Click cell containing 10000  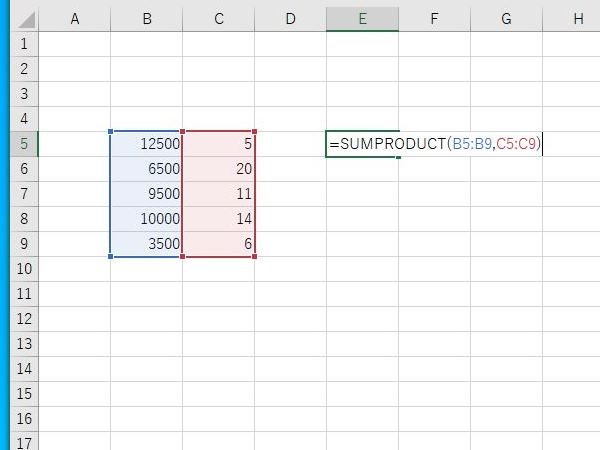(146, 219)
